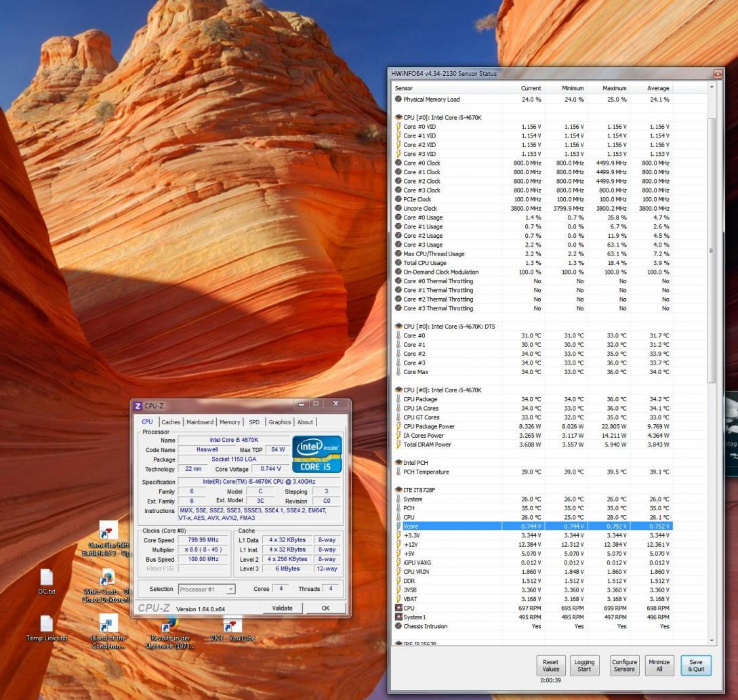Viewport: 738px width, 700px height.
Task: Switch to the Mainboard tab in CPU-Z
Action: coord(200,422)
